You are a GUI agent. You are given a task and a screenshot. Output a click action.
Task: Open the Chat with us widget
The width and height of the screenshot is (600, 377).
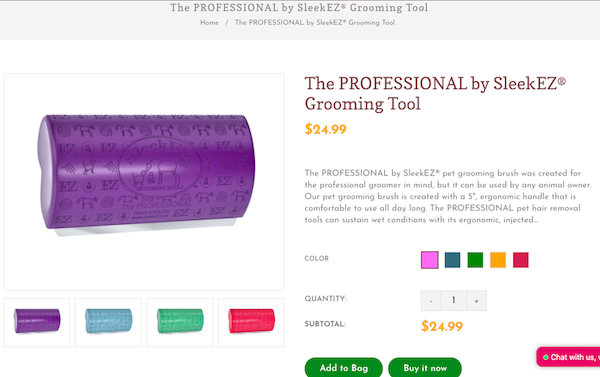tap(568, 357)
